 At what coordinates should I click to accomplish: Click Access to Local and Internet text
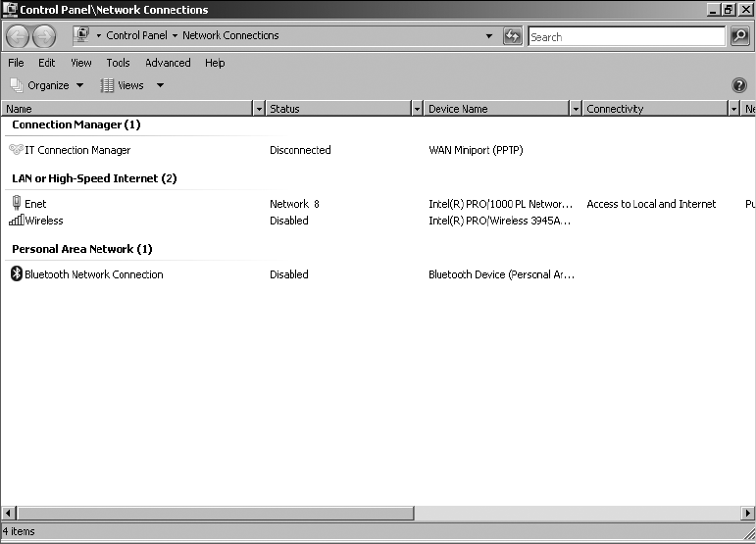click(651, 204)
